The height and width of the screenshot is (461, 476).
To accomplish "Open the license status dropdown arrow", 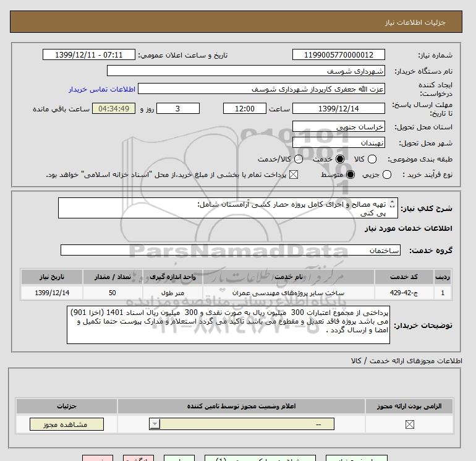I will coord(155,424).
